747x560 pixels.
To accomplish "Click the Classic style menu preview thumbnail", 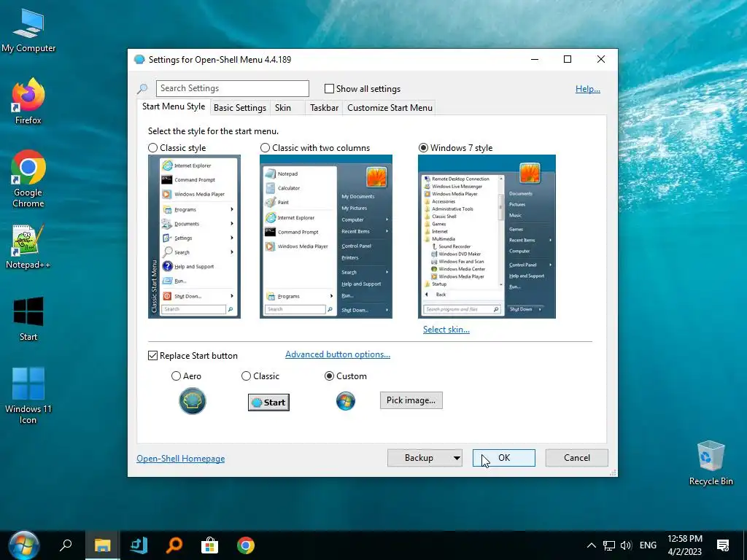I will click(194, 237).
